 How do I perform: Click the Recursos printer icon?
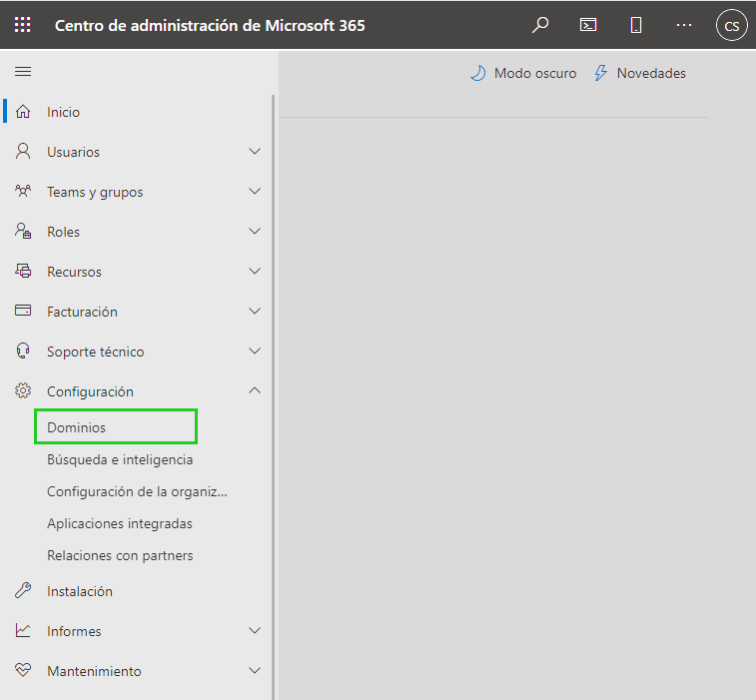[23, 271]
